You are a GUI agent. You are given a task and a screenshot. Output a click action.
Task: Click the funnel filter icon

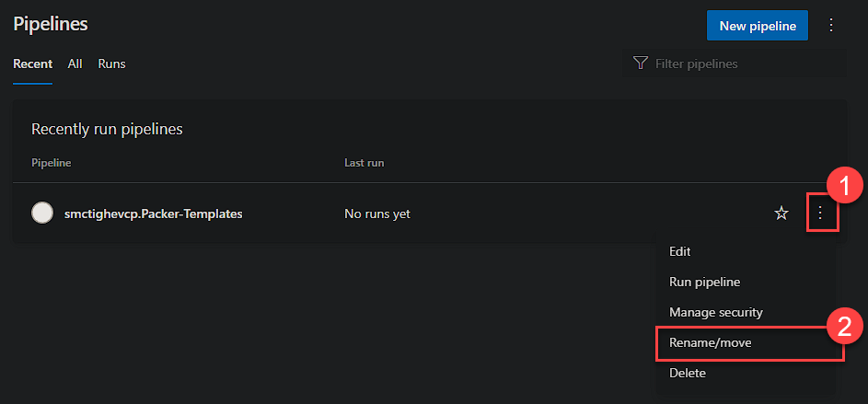[641, 63]
